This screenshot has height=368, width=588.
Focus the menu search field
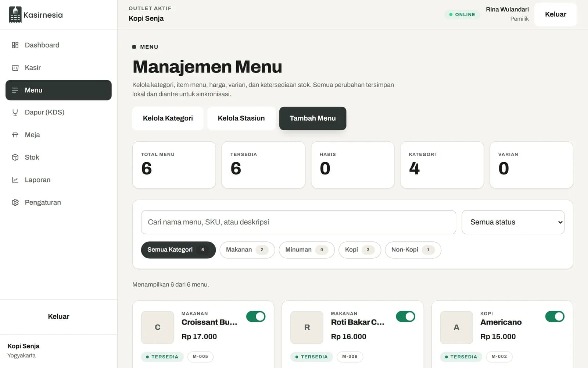[298, 222]
